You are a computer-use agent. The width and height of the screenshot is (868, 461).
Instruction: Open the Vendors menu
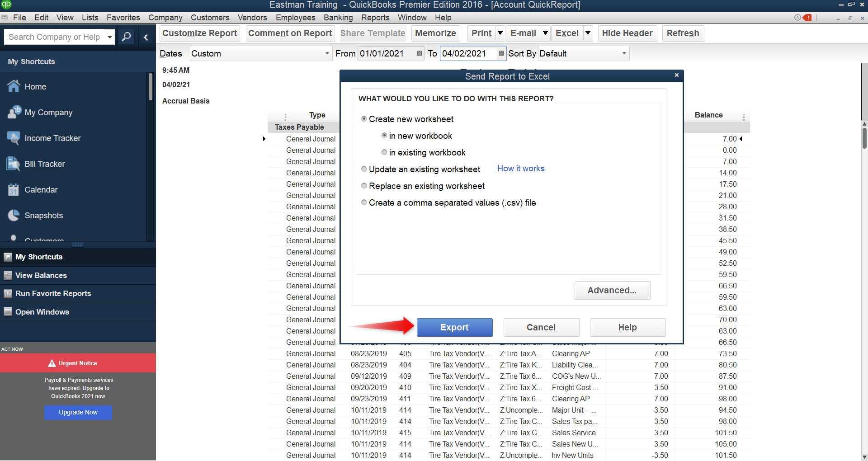tap(252, 17)
